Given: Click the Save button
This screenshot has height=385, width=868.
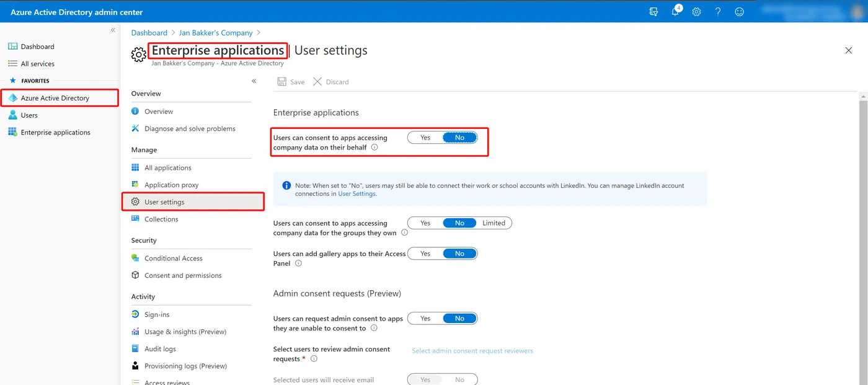Looking at the screenshot, I should click(291, 82).
